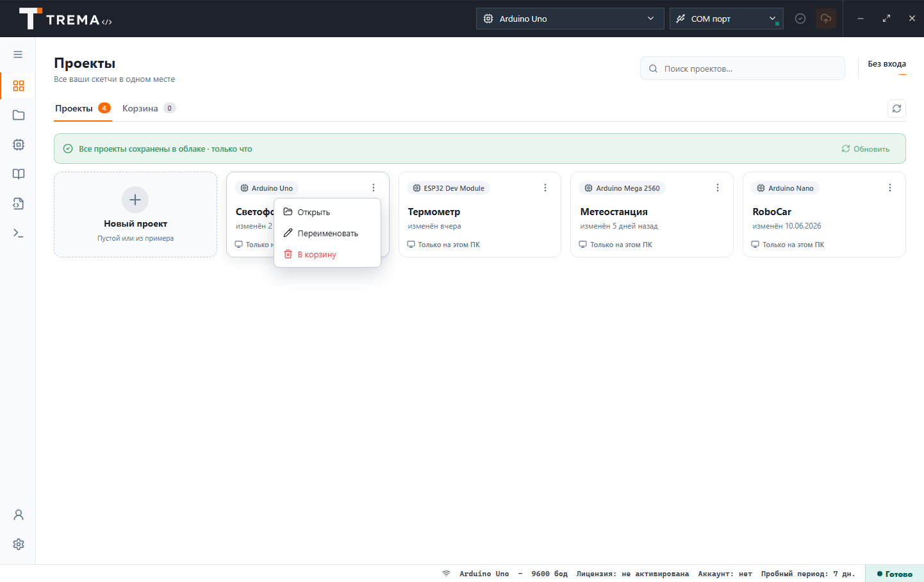Open three-dot menu on RoboCar card

tap(890, 188)
